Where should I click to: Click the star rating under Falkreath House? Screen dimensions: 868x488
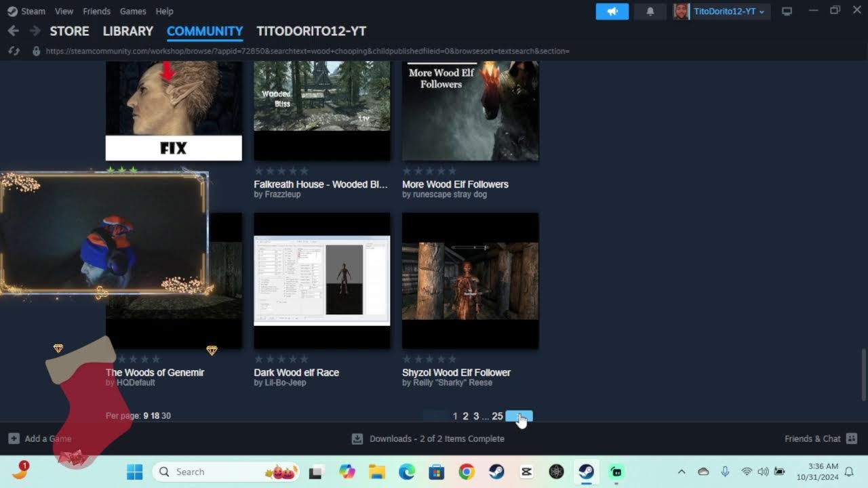pyautogui.click(x=281, y=171)
